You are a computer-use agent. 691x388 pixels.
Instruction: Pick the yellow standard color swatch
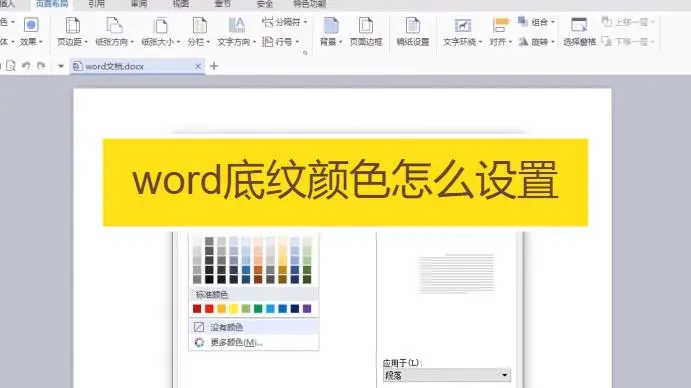[234, 309]
